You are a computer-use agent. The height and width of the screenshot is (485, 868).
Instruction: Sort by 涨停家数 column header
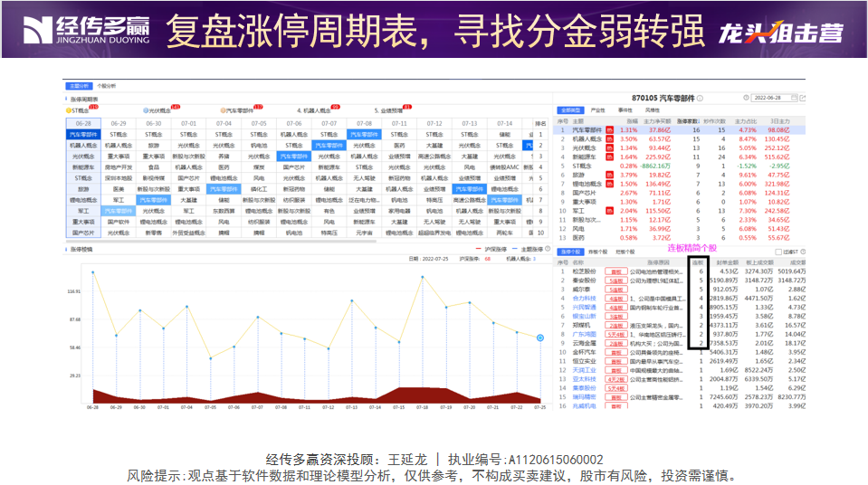pyautogui.click(x=687, y=120)
